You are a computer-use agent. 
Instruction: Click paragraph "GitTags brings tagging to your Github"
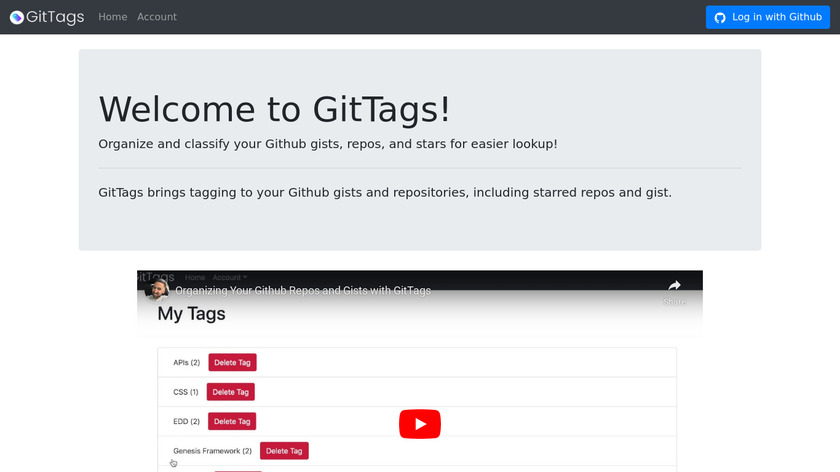(385, 192)
